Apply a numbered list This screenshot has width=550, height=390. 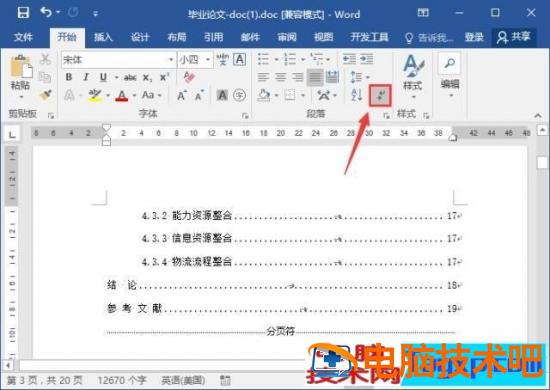pos(290,59)
